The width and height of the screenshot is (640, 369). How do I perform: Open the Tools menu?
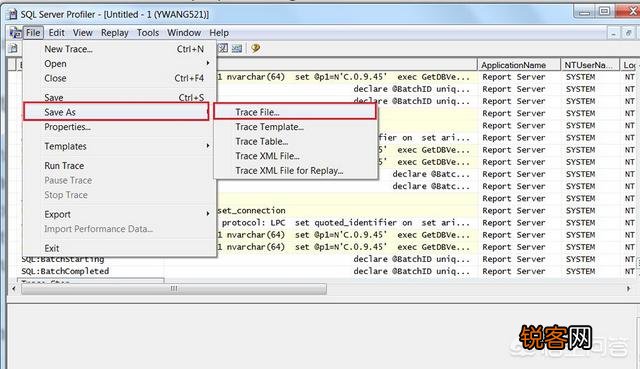(148, 33)
